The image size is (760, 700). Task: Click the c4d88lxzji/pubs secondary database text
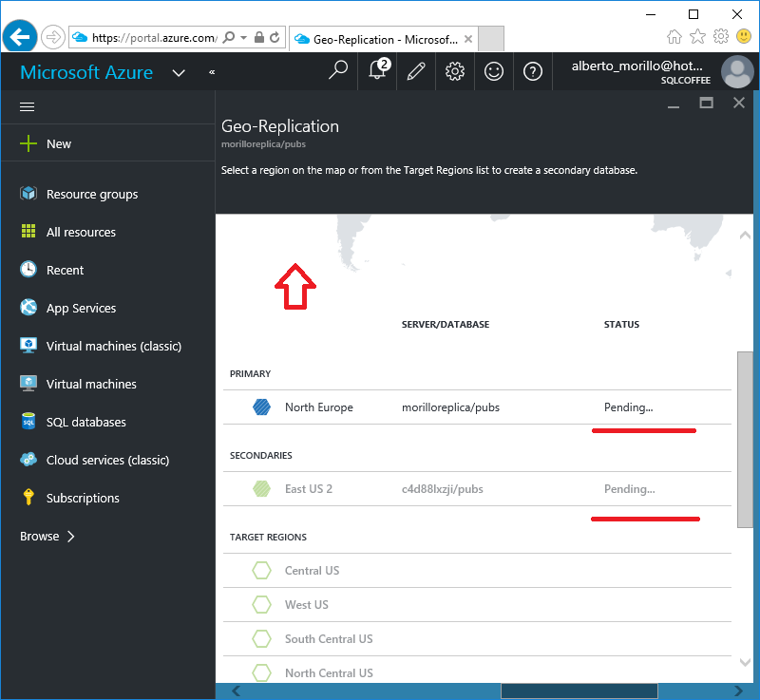tap(442, 489)
